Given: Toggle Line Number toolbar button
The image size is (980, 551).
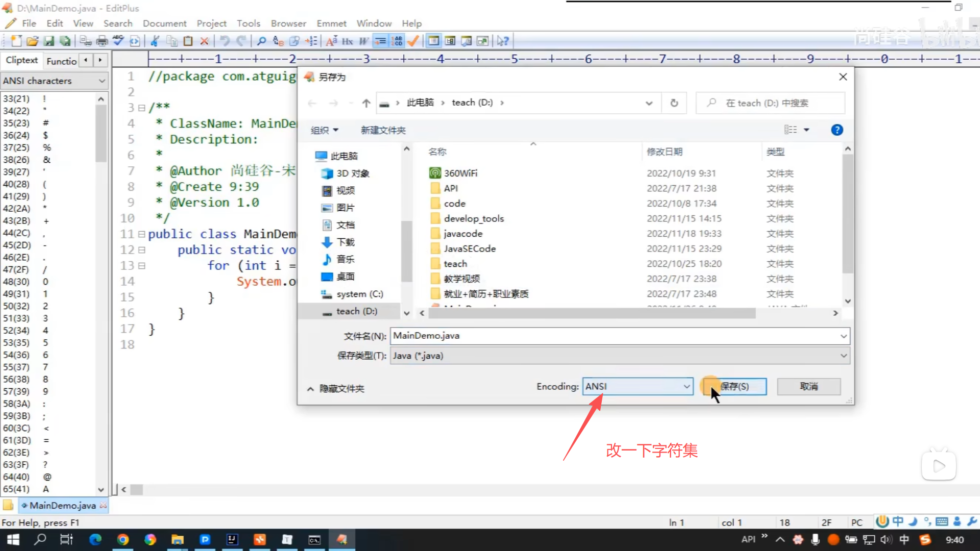Looking at the screenshot, I should coord(397,41).
